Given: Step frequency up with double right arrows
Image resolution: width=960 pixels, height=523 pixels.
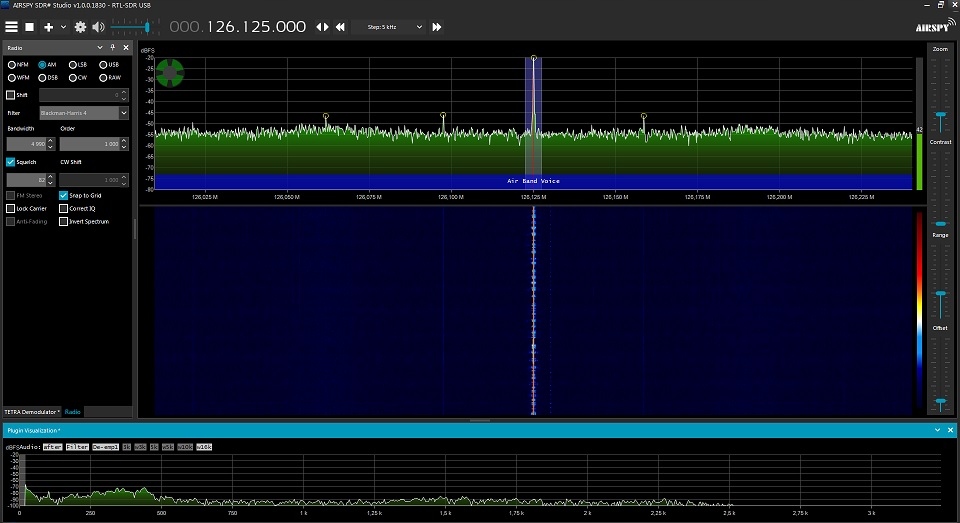Looking at the screenshot, I should tap(437, 27).
